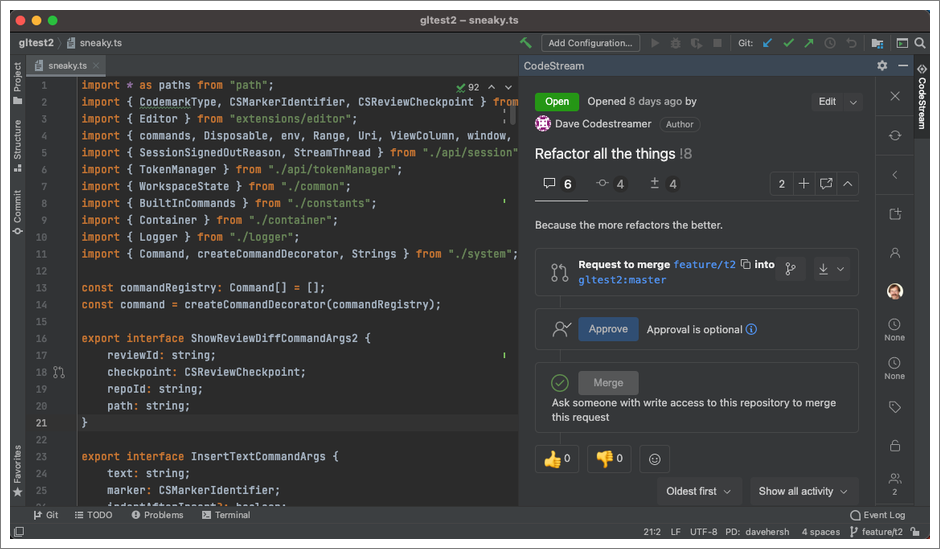Click Git push green arrow icon
Viewport: 940px width, 549px height.
[809, 43]
